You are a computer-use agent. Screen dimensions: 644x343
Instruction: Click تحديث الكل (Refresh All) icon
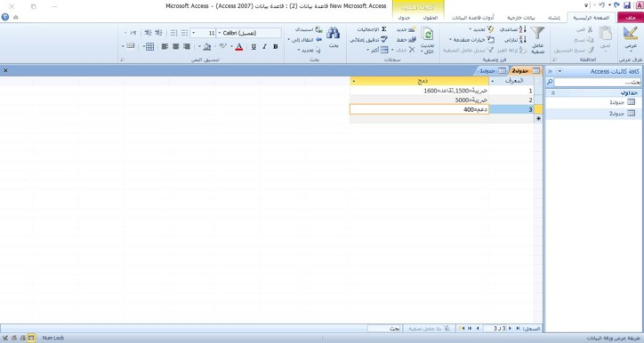click(428, 34)
